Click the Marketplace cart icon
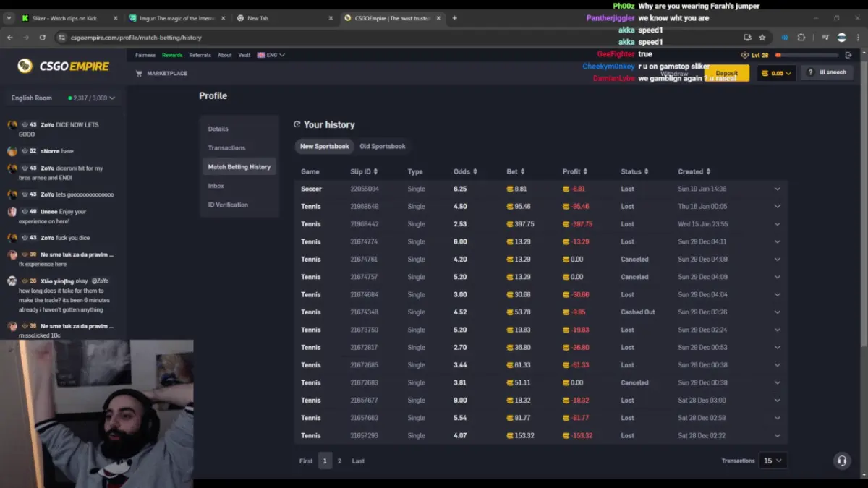 [x=139, y=74]
